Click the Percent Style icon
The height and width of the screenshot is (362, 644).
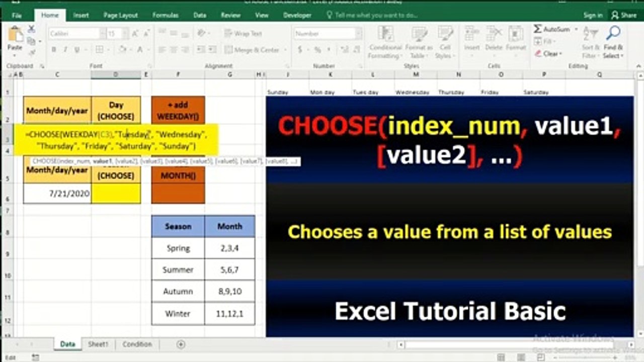click(x=317, y=49)
